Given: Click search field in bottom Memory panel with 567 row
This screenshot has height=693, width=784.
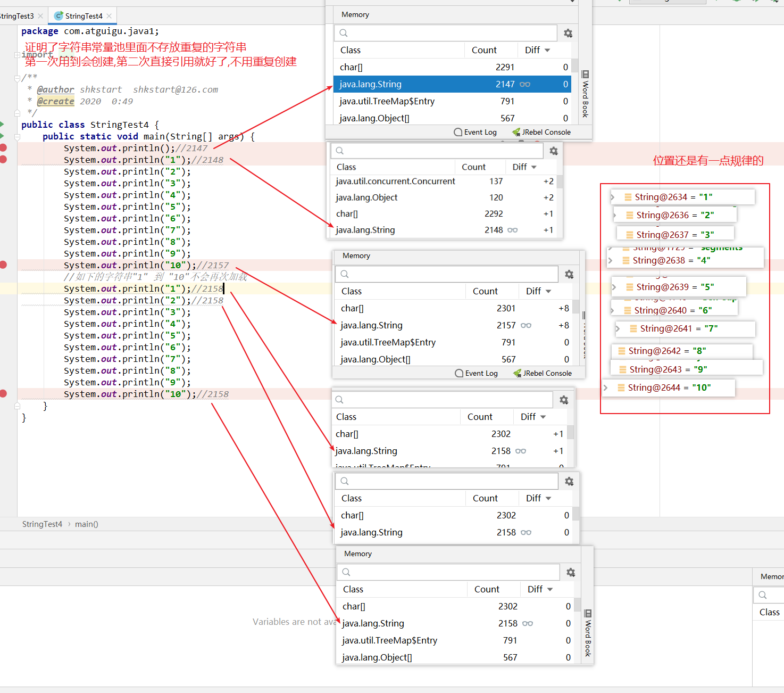Looking at the screenshot, I should pos(448,572).
